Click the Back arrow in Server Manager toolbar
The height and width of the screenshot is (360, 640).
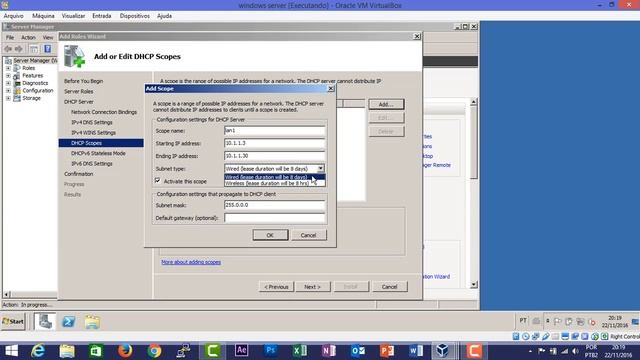pos(8,49)
